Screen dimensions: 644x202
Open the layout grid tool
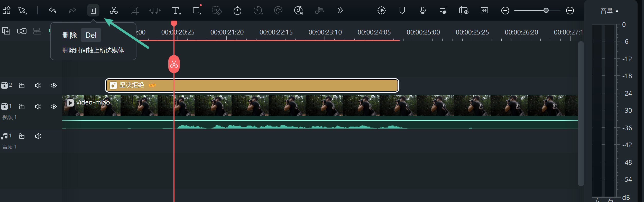point(6,10)
